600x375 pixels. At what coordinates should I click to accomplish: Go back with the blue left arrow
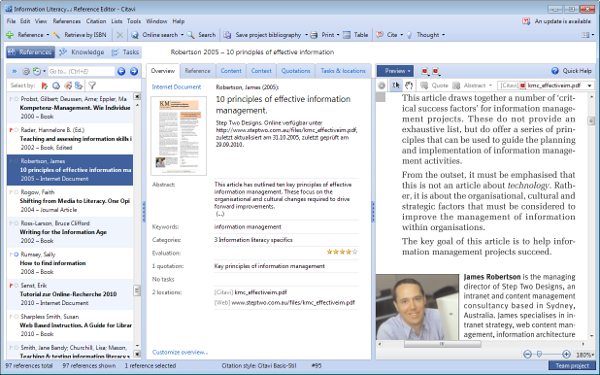[x=121, y=71]
